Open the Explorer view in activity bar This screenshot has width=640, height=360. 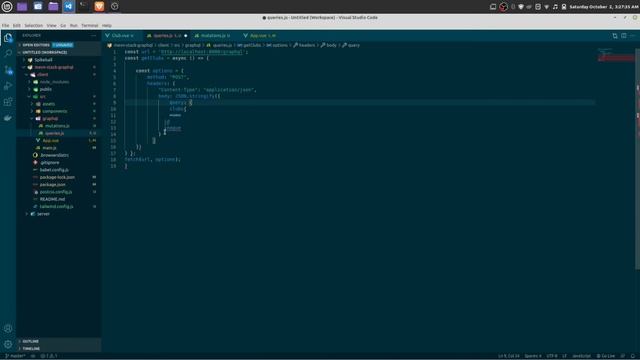point(8,38)
